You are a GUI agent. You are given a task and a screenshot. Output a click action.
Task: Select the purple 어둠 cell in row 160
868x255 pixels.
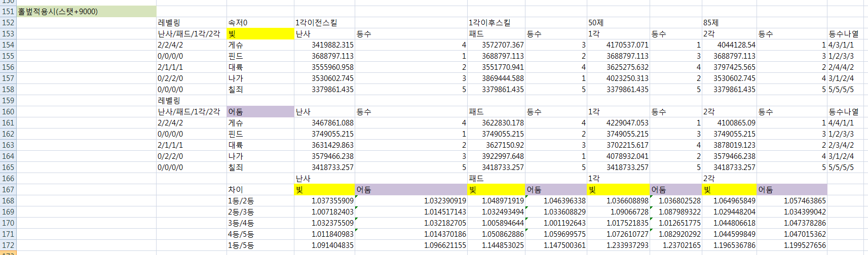point(260,111)
